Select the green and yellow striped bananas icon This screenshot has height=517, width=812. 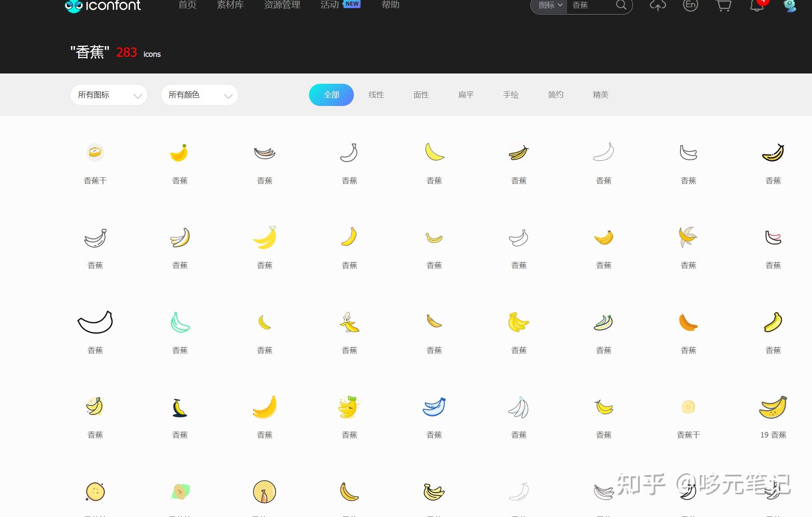pyautogui.click(x=603, y=322)
